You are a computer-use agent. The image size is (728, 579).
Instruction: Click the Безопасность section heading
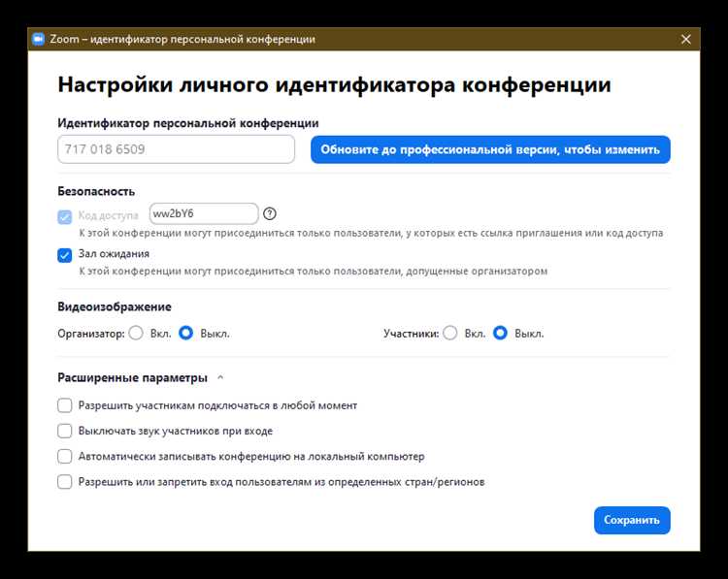pyautogui.click(x=96, y=191)
